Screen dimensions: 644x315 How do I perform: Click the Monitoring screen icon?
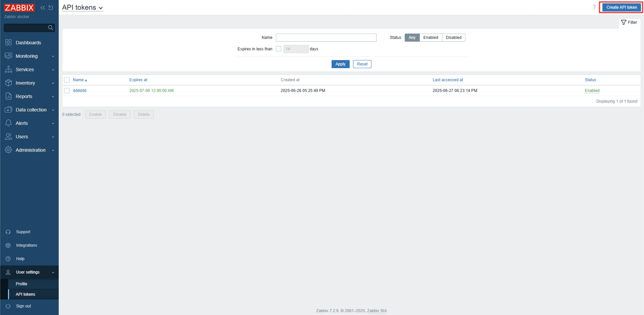pos(8,56)
